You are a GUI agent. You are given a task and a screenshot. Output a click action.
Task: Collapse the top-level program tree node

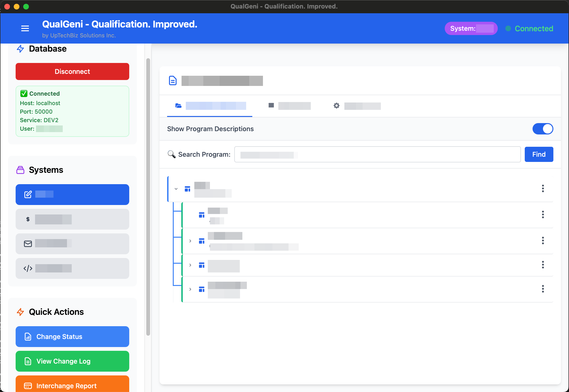coord(176,189)
